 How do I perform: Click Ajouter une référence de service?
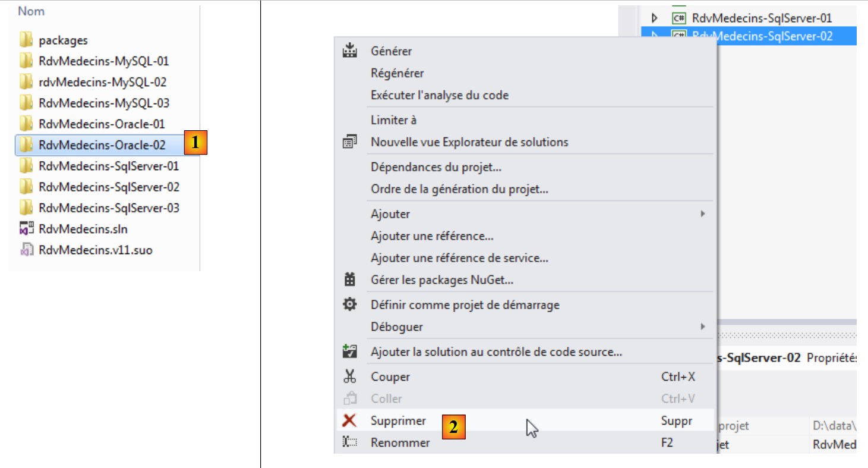[x=459, y=258]
